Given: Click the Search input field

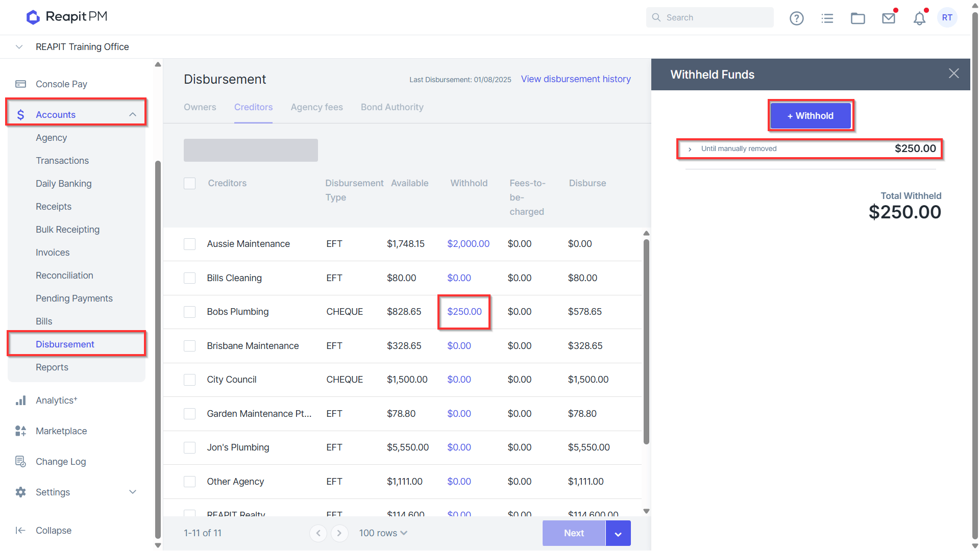Looking at the screenshot, I should (709, 17).
